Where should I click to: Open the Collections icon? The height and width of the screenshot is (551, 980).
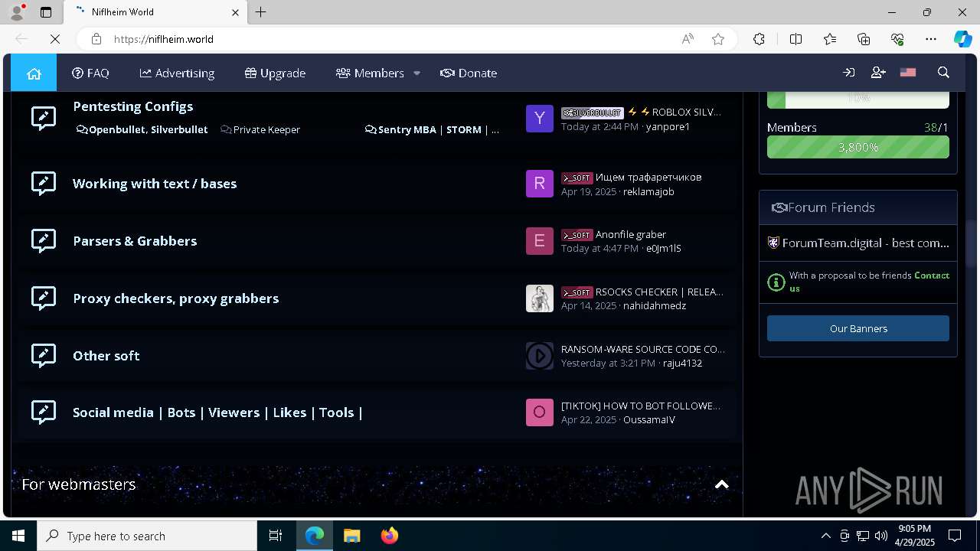click(x=864, y=39)
